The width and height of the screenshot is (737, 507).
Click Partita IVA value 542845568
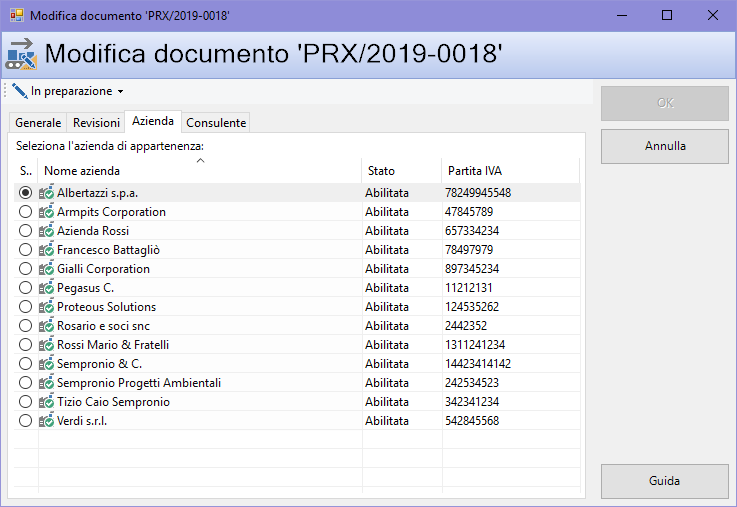(x=472, y=421)
